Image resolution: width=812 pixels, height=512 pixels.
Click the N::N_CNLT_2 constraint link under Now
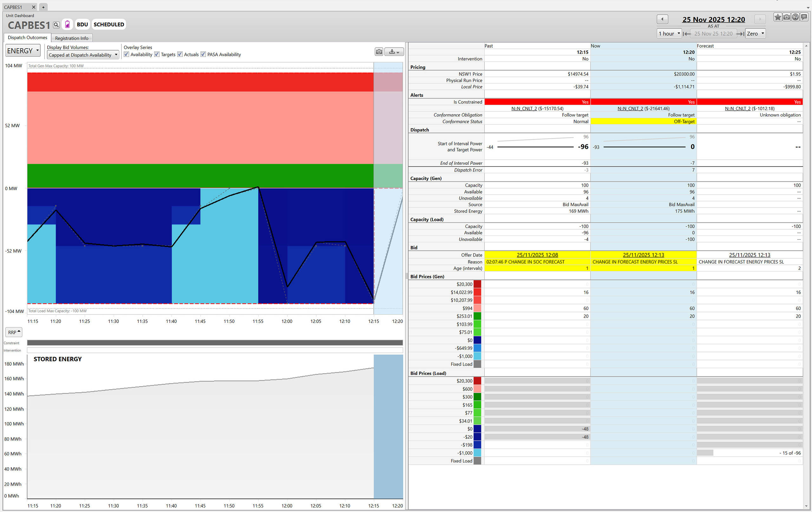(x=630, y=108)
